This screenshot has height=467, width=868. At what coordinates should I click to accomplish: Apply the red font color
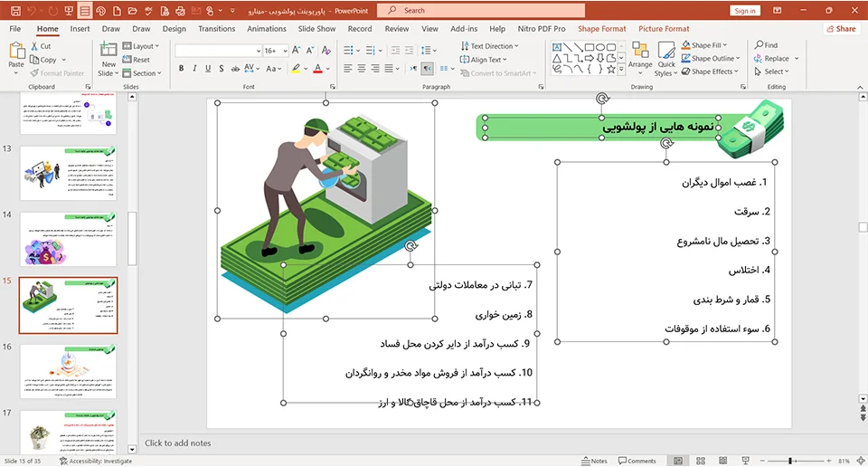coord(317,69)
